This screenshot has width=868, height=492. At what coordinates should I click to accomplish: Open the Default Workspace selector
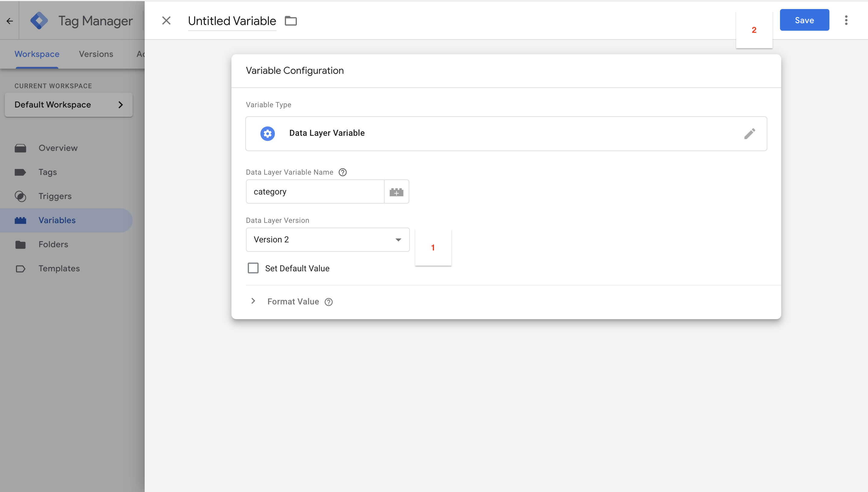point(69,105)
